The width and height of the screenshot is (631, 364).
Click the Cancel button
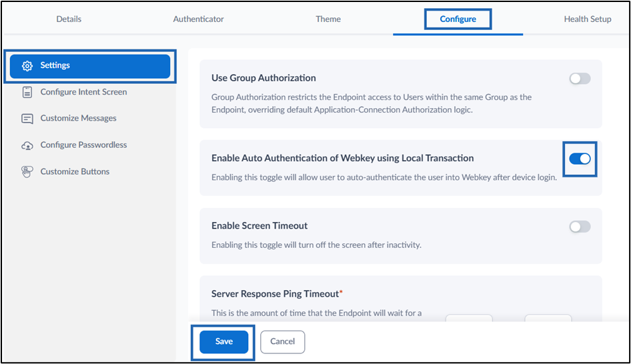click(283, 341)
